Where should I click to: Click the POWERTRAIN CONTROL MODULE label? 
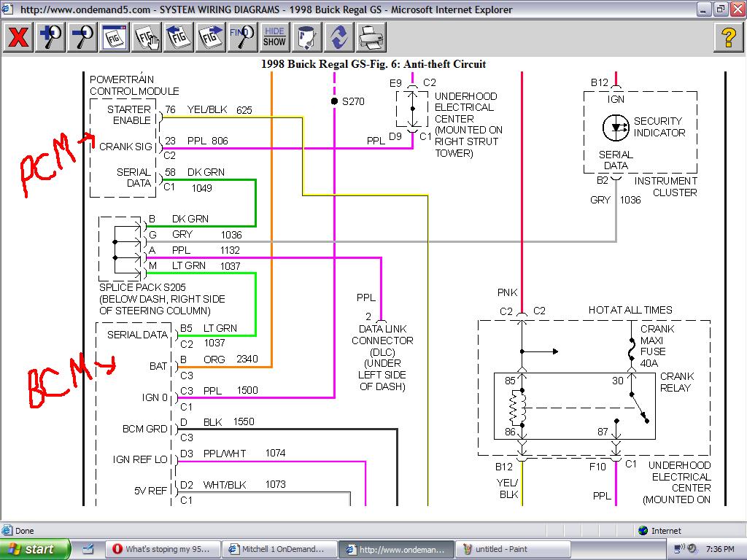[134, 85]
